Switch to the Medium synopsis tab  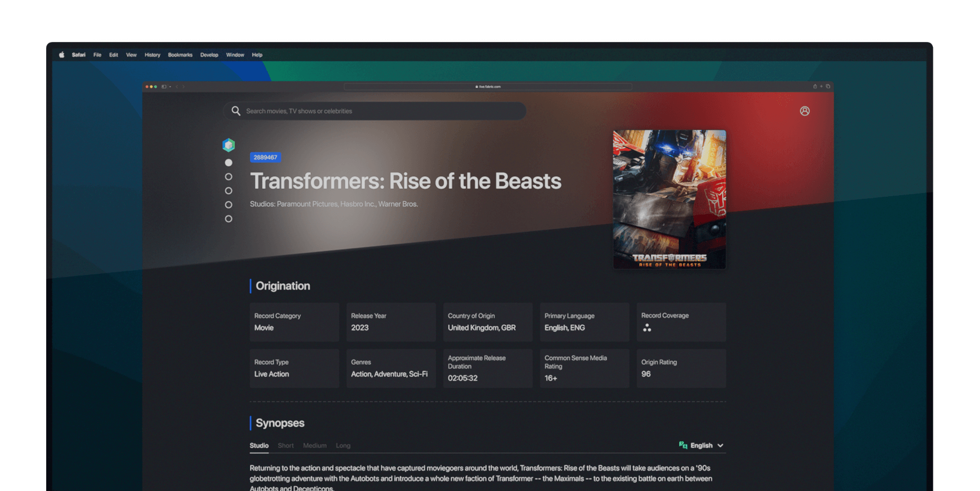click(x=314, y=445)
